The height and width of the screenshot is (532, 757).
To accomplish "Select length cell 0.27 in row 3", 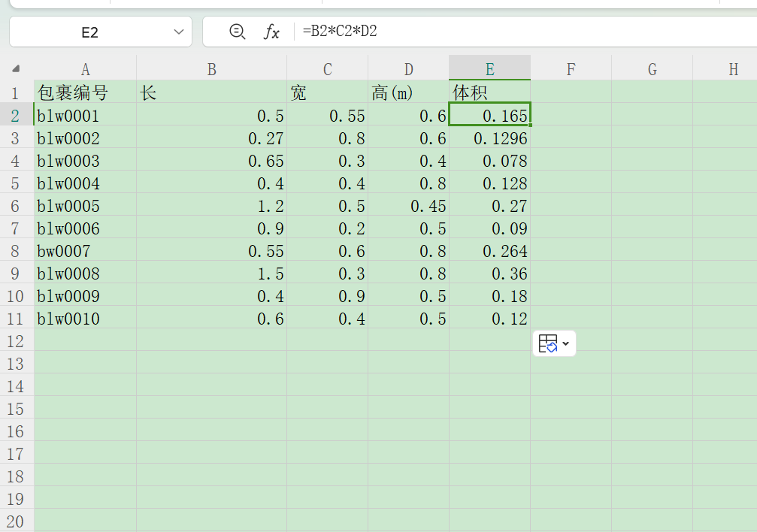I will [x=211, y=137].
